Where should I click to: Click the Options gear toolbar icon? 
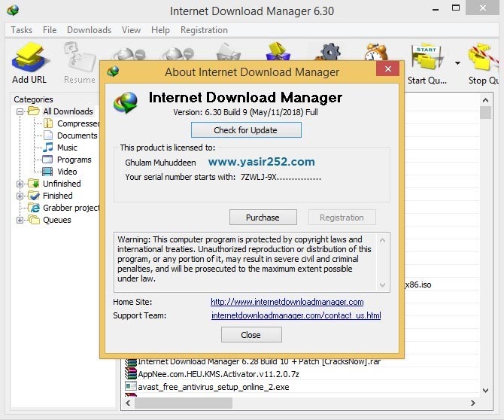[329, 51]
